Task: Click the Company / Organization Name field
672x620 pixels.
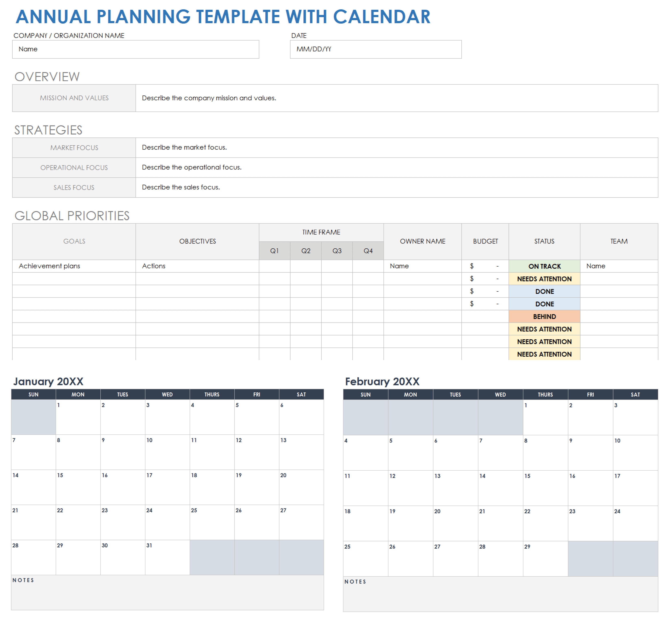Action: 135,49
